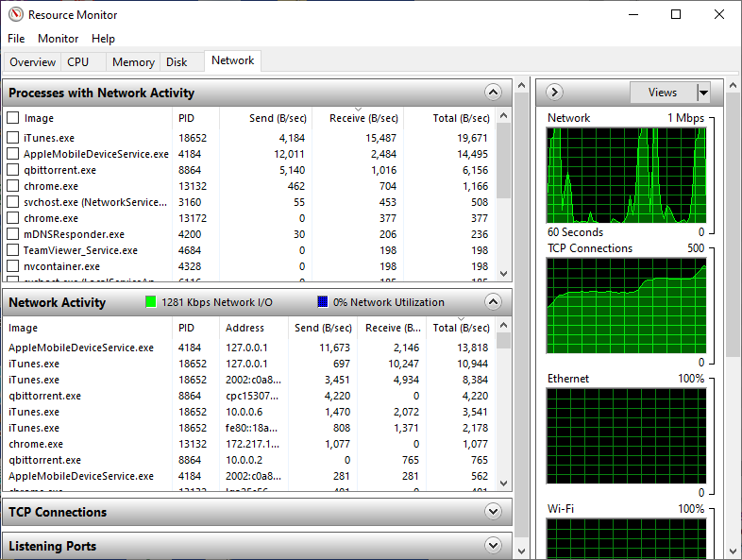Toggle the select-all Image checkbox in header
Screen dimensions: 742x560
[13, 118]
